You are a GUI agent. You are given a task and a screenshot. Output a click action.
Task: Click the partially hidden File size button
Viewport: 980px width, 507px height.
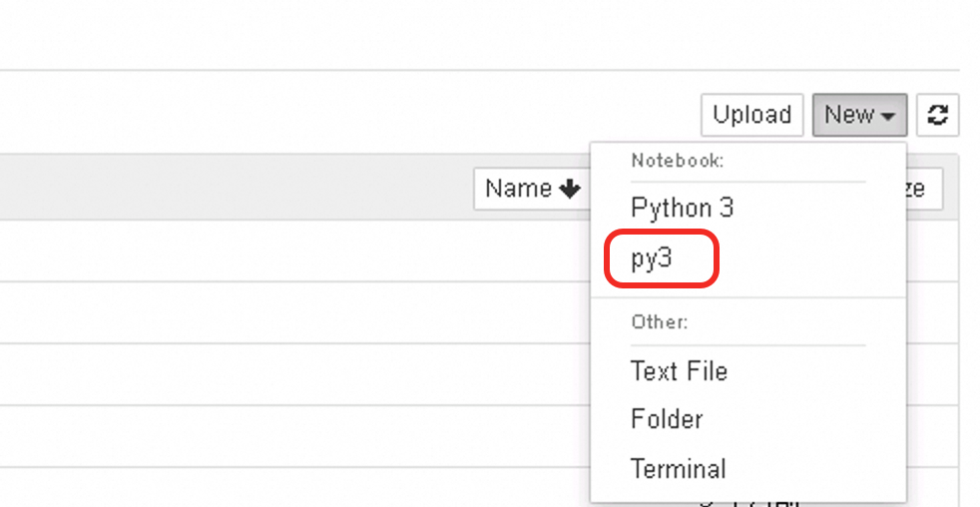tap(924, 189)
